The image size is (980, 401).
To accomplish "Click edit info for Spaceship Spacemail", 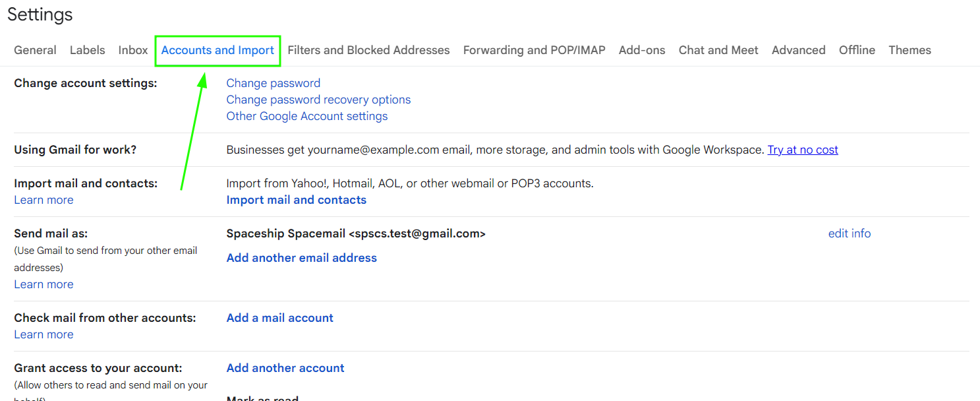I will 849,233.
